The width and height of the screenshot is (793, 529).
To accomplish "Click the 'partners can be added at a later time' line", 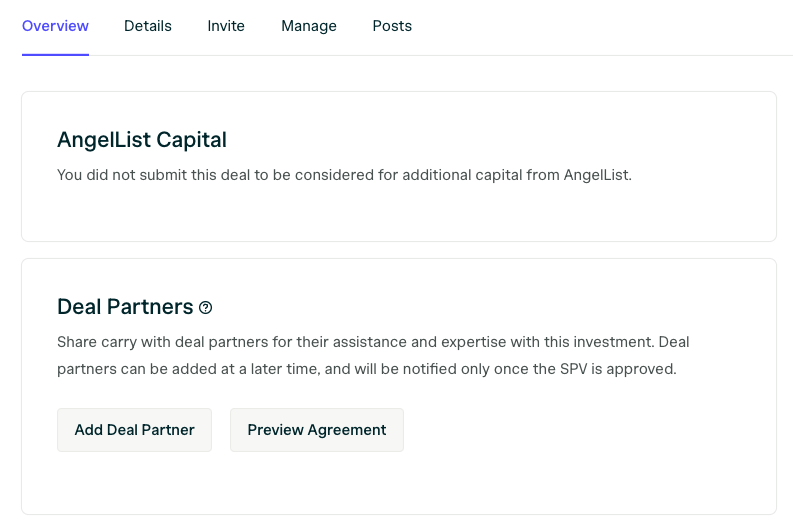I will [367, 369].
